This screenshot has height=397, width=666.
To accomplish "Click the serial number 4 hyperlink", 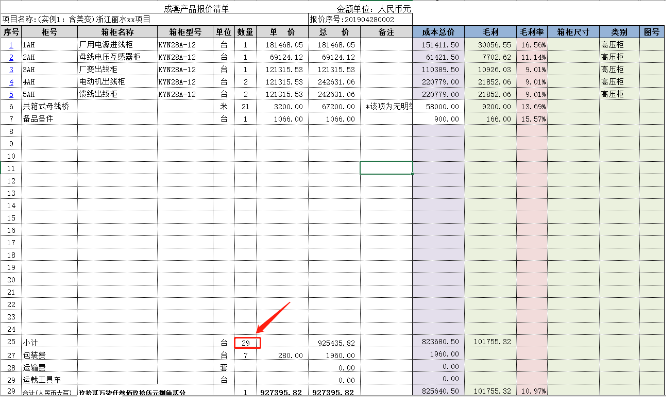I will coord(11,82).
